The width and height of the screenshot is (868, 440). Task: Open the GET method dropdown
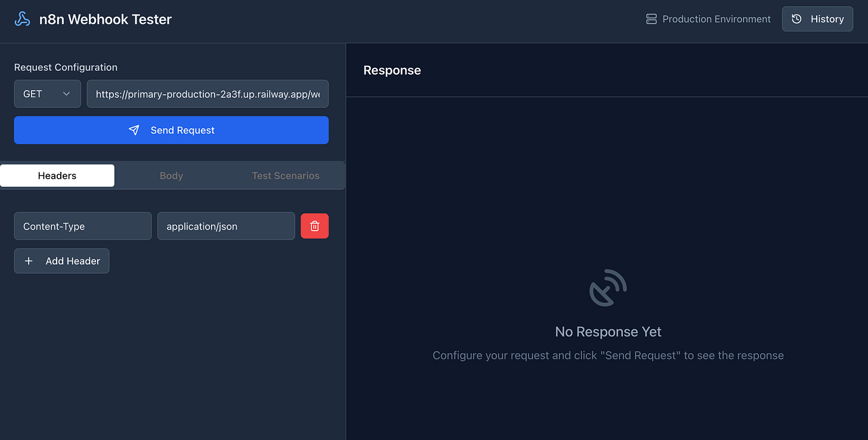pos(48,94)
